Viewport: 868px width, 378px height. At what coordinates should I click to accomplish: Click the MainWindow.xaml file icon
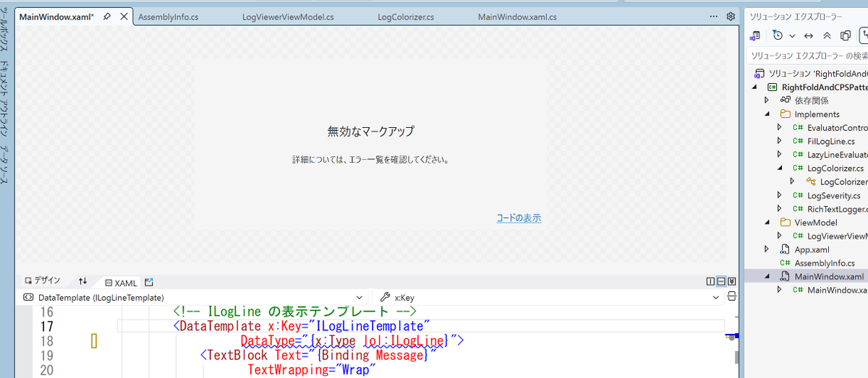(x=785, y=277)
